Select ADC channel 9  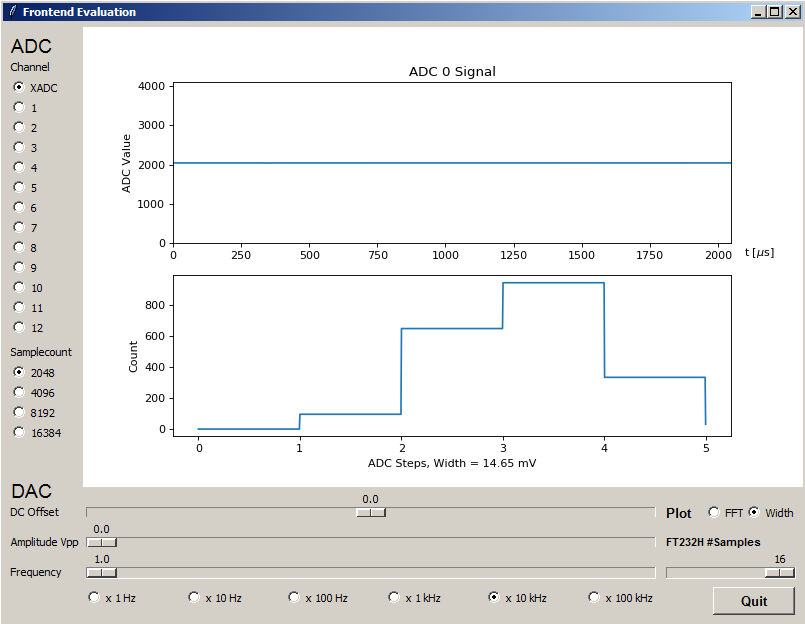point(19,268)
